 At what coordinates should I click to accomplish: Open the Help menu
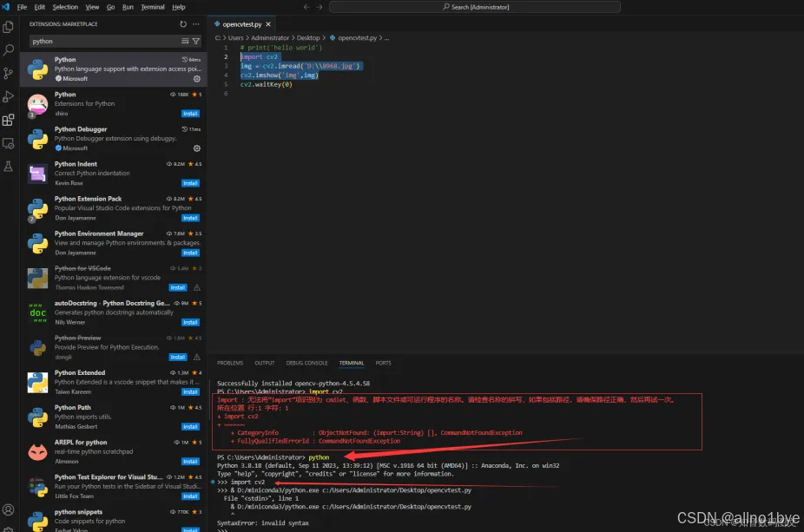[x=179, y=7]
